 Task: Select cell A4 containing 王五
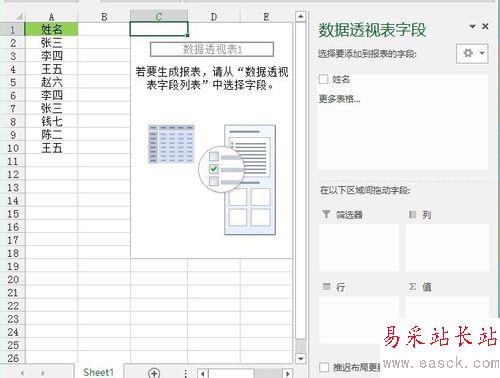coord(51,69)
